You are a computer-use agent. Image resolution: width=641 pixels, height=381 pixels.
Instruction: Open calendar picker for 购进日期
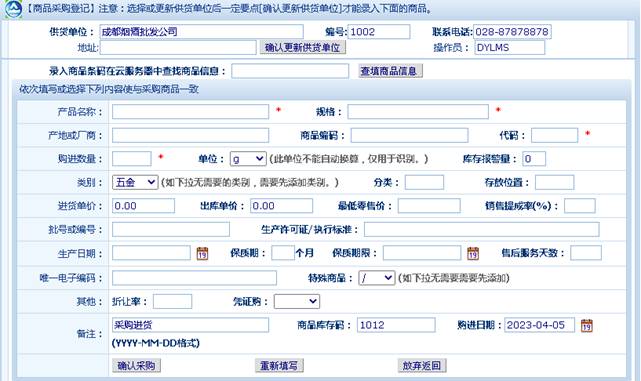pyautogui.click(x=587, y=325)
